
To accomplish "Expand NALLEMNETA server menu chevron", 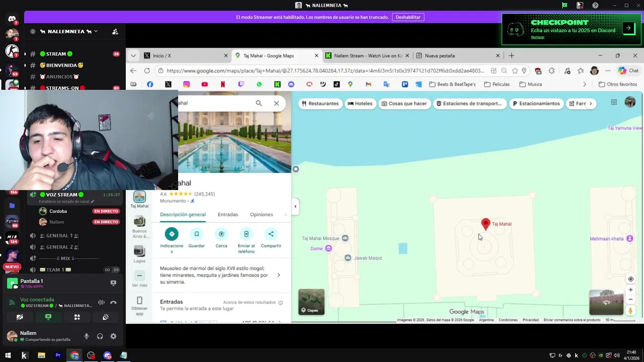I will 96,31.
